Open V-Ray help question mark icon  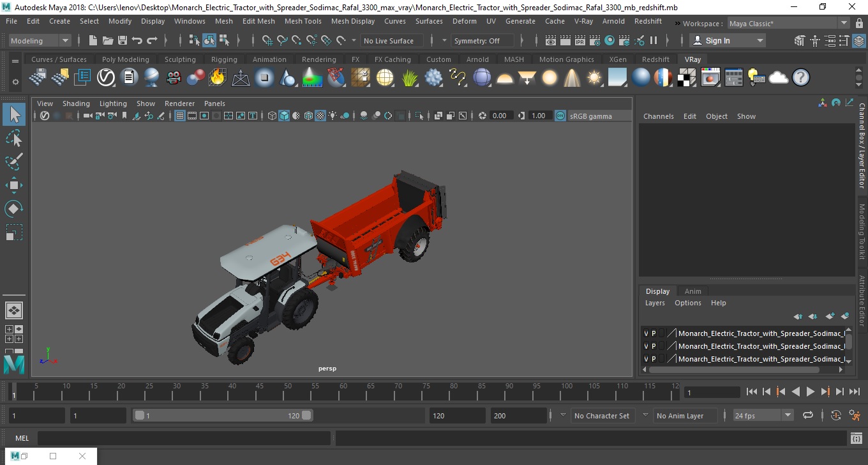click(x=801, y=78)
